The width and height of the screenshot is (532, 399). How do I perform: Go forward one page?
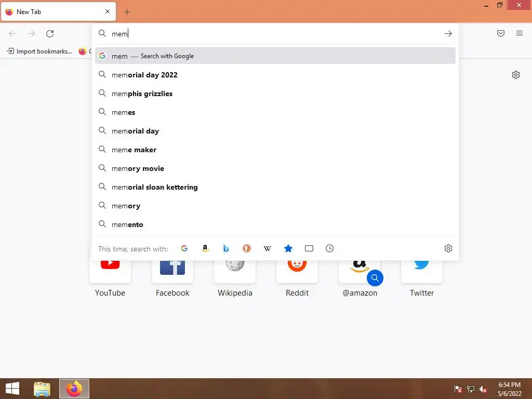(31, 34)
